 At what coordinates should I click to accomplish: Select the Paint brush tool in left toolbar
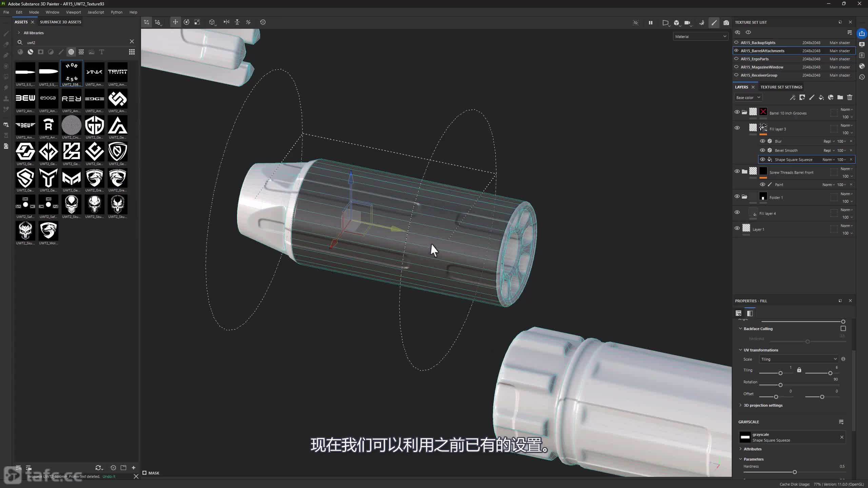[x=6, y=33]
